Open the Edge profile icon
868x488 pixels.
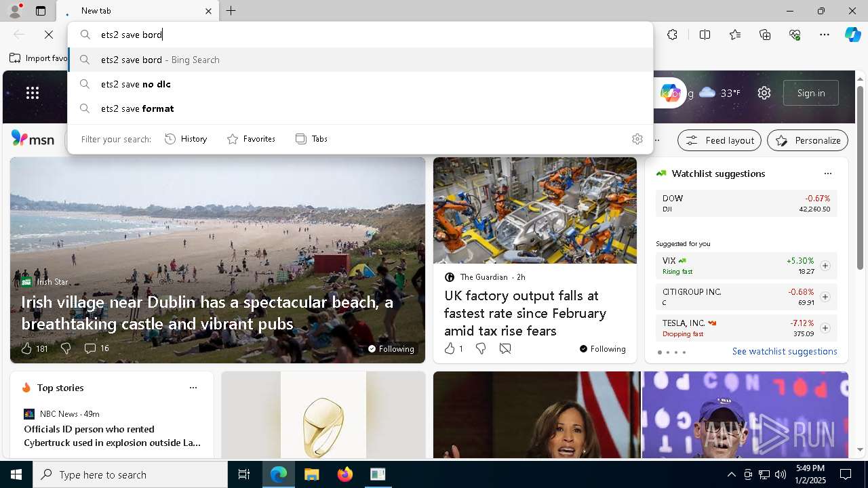coord(14,11)
